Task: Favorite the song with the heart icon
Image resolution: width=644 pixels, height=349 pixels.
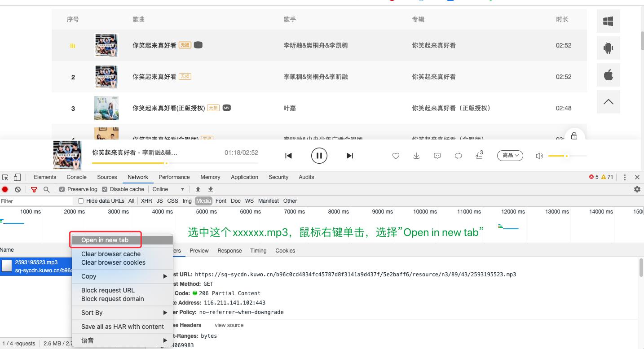Action: click(396, 156)
